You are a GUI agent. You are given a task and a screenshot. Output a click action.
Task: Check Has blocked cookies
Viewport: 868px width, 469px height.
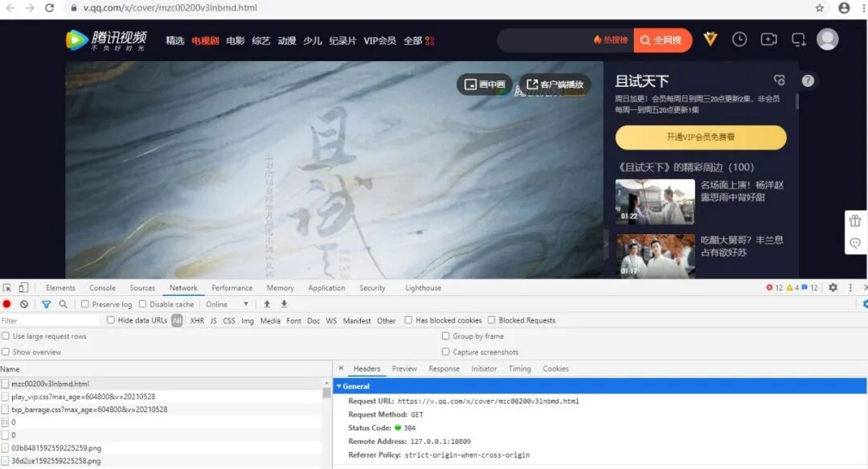pos(408,320)
